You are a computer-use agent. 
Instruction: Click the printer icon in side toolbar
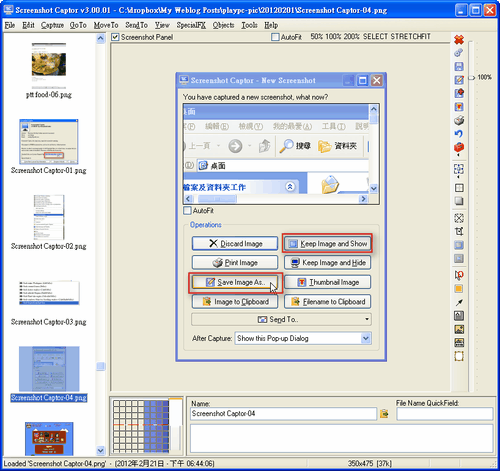tap(459, 120)
